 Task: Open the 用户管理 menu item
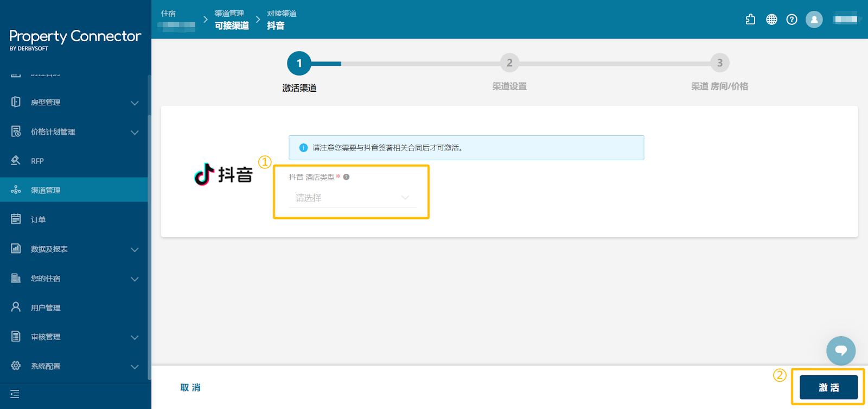click(x=74, y=307)
